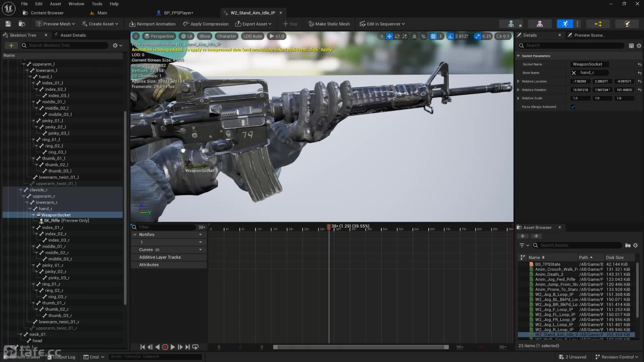Screen dimensions: 644x362
Task: Navigate back in Asset Browser history
Action: pyautogui.click(x=523, y=236)
